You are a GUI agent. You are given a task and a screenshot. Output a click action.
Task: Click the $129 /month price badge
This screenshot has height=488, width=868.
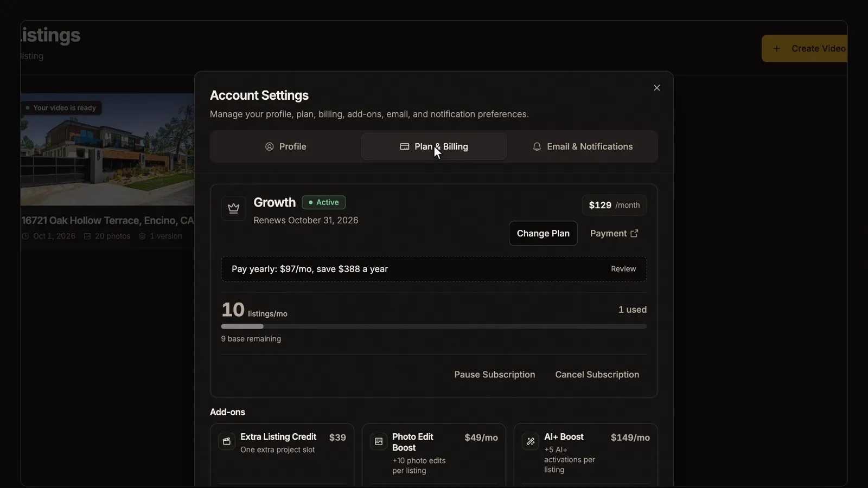click(614, 205)
